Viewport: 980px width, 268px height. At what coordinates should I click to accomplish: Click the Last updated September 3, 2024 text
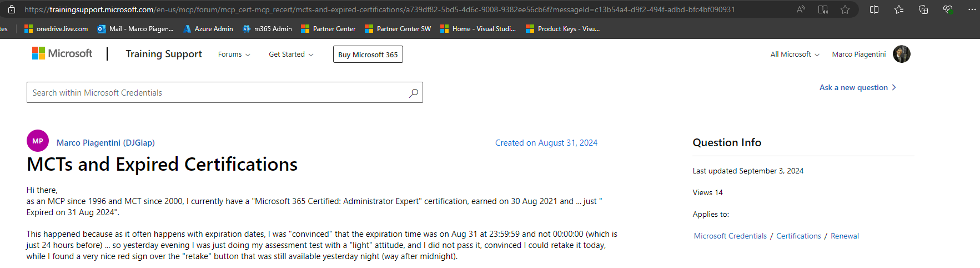748,171
